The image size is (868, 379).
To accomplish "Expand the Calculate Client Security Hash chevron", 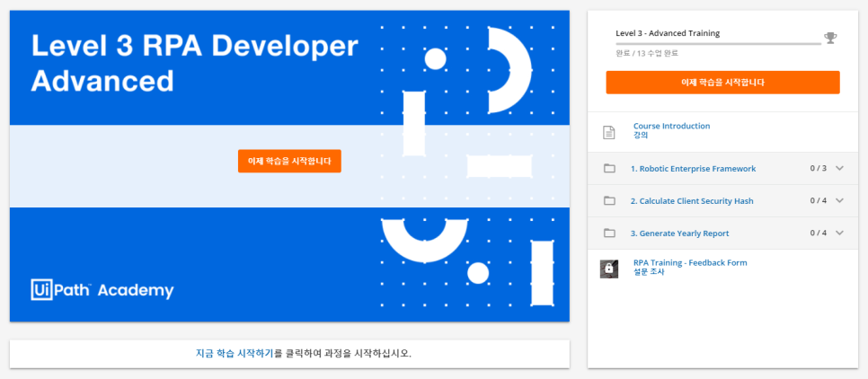I will 839,200.
